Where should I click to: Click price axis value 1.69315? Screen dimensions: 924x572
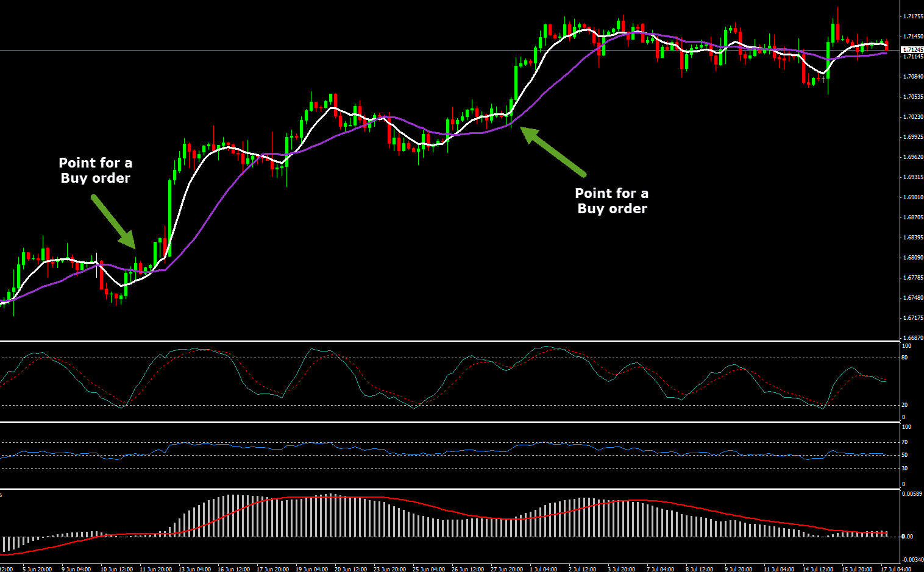tap(913, 177)
